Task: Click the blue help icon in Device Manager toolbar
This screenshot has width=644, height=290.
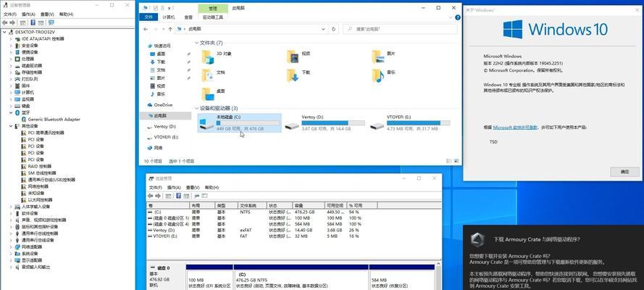Action: coord(33,22)
